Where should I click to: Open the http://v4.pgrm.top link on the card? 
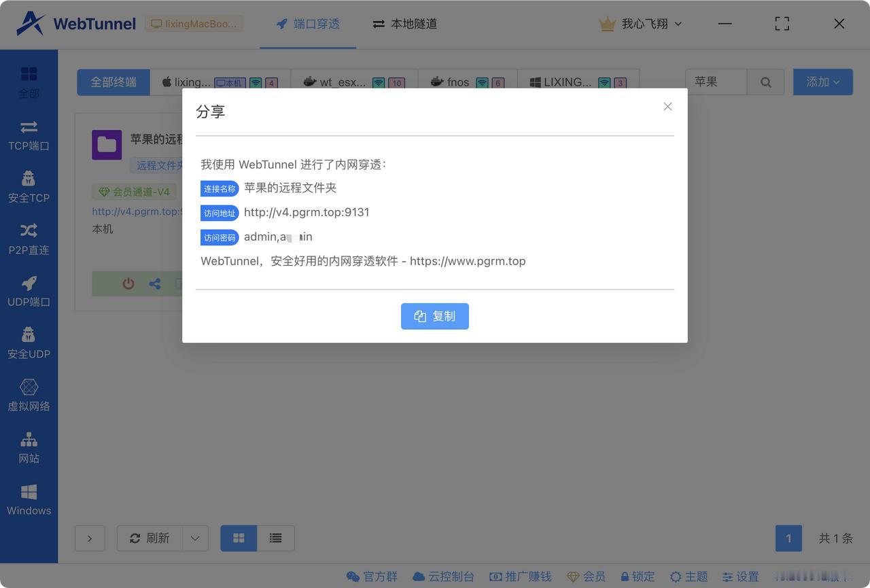(x=137, y=211)
